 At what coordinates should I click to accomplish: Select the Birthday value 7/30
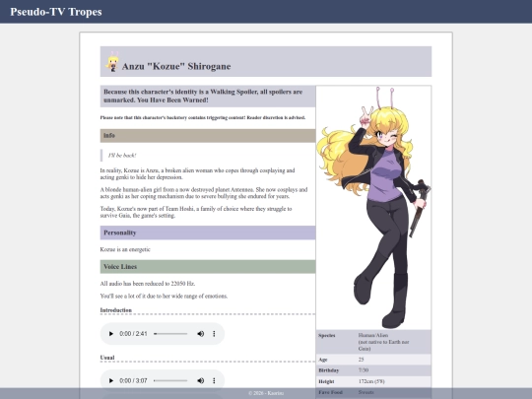(364, 370)
